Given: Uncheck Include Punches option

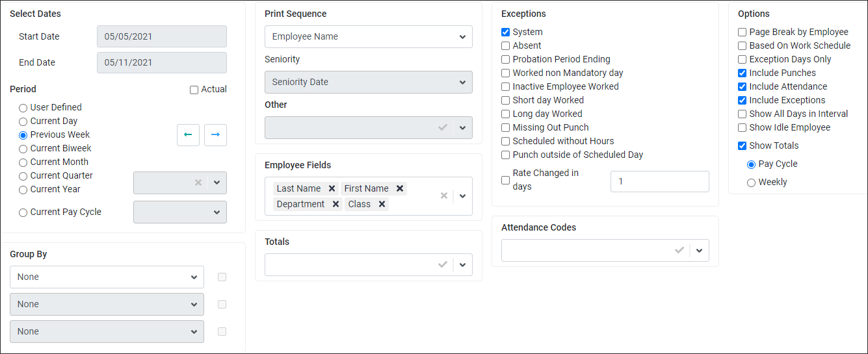Looking at the screenshot, I should 742,73.
